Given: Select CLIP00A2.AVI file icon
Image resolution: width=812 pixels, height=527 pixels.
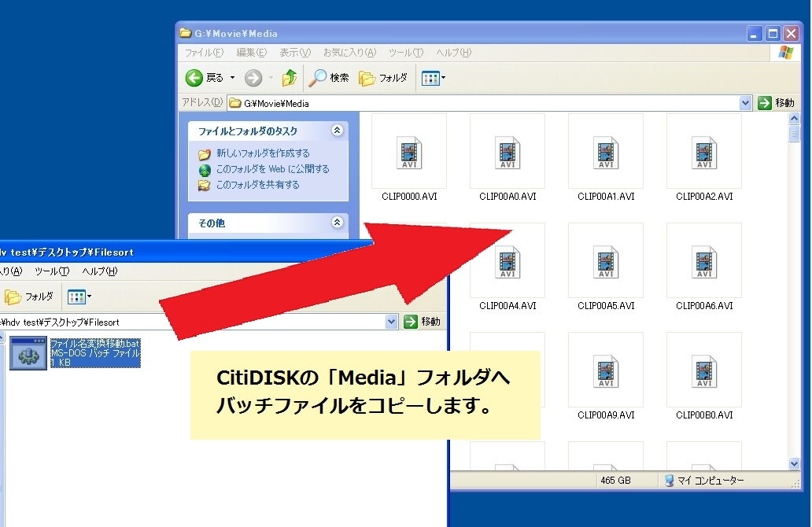Looking at the screenshot, I should 704,152.
